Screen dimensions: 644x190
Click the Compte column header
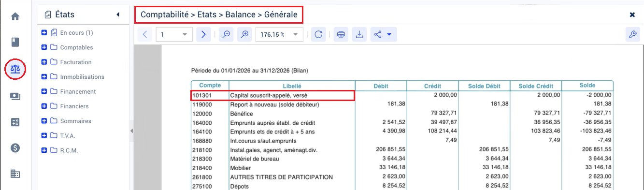(x=210, y=86)
